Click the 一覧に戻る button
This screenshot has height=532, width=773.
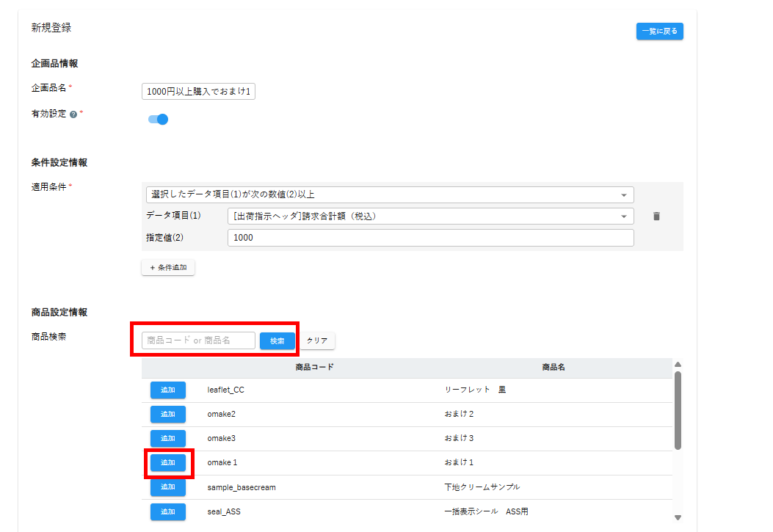pos(659,32)
